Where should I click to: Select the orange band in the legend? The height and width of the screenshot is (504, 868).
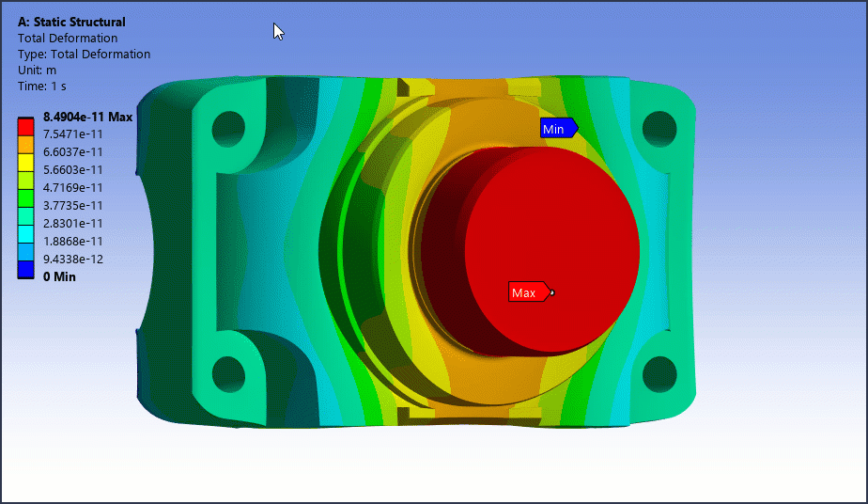(x=26, y=144)
